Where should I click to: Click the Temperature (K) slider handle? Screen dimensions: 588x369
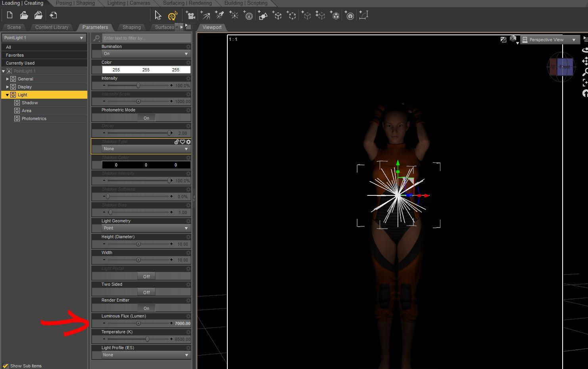pos(147,339)
